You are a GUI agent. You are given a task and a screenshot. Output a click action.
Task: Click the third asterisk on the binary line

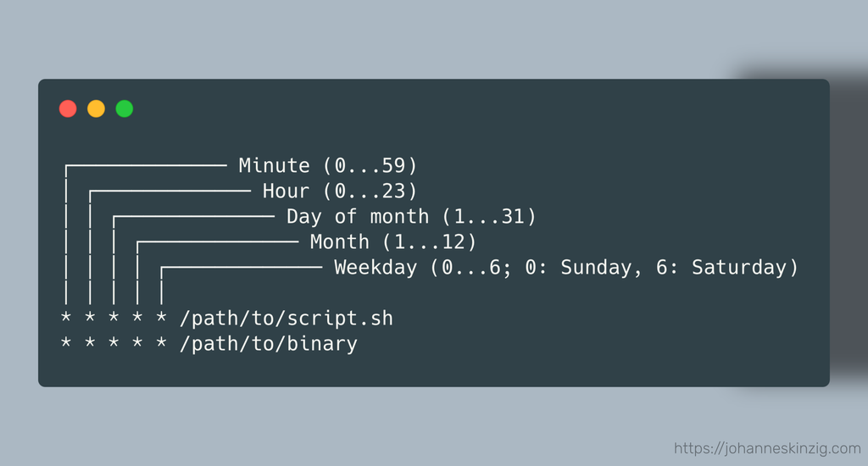[114, 346]
